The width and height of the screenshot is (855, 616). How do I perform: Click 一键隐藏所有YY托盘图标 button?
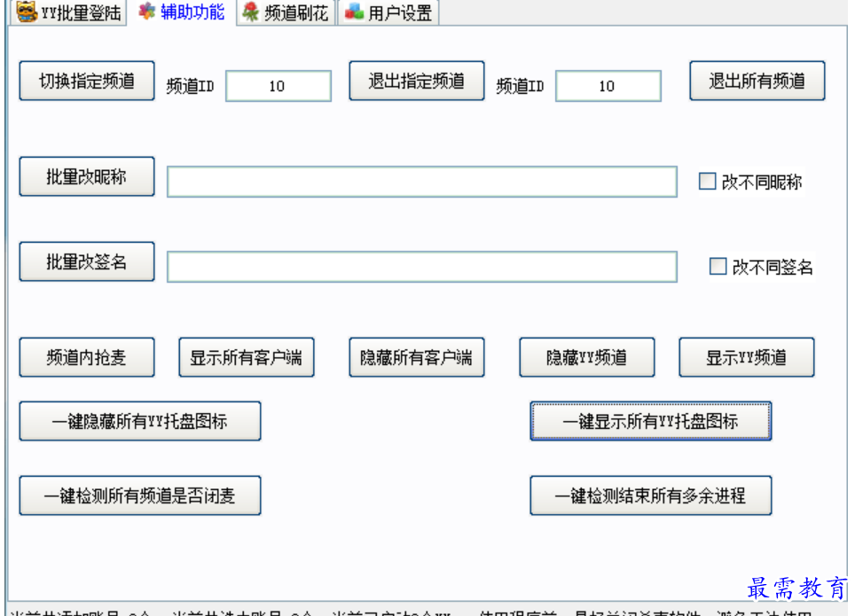[140, 421]
